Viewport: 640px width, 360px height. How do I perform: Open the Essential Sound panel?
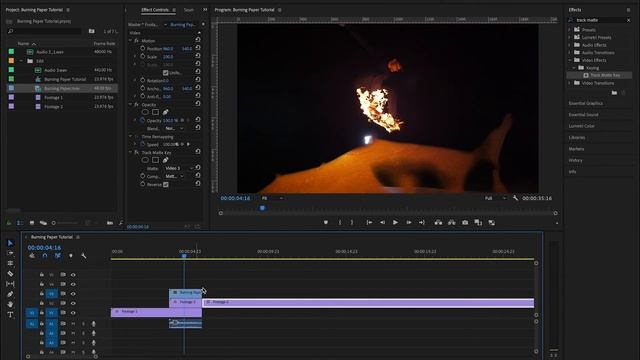583,115
